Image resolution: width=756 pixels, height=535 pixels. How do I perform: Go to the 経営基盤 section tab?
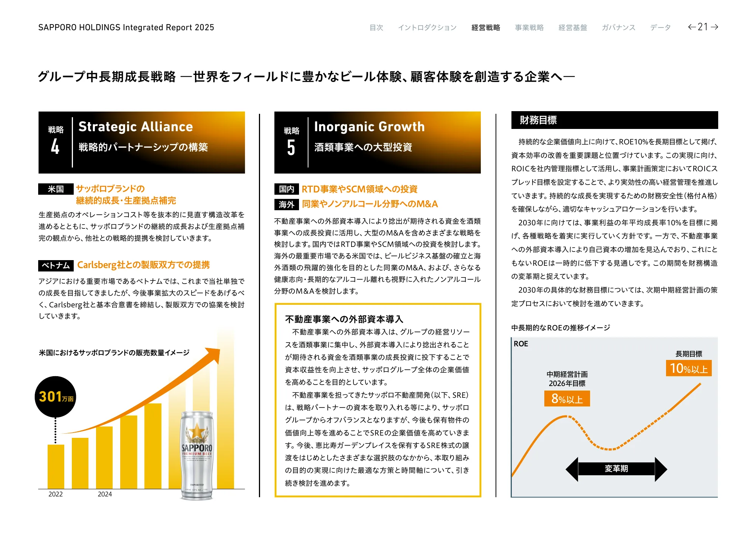(573, 28)
